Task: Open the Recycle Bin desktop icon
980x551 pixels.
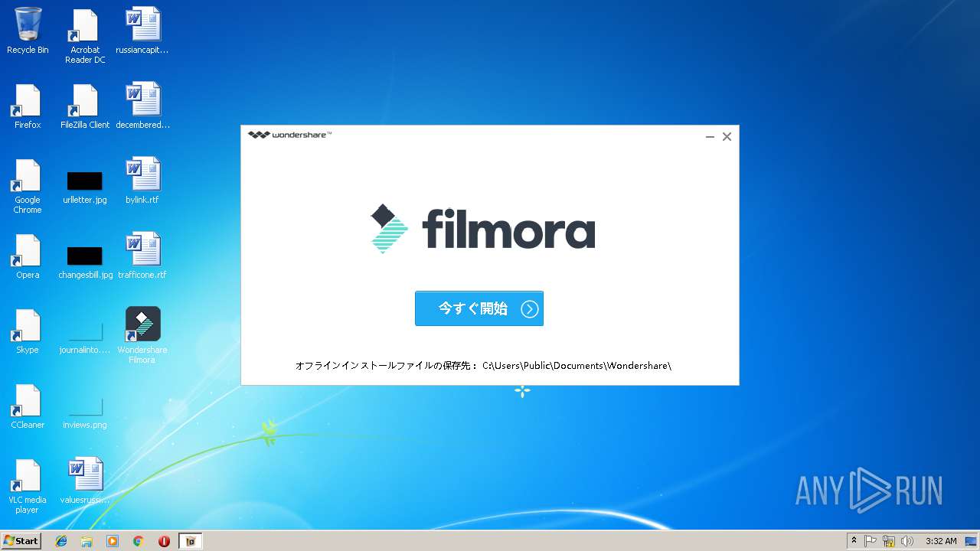Action: (x=28, y=31)
